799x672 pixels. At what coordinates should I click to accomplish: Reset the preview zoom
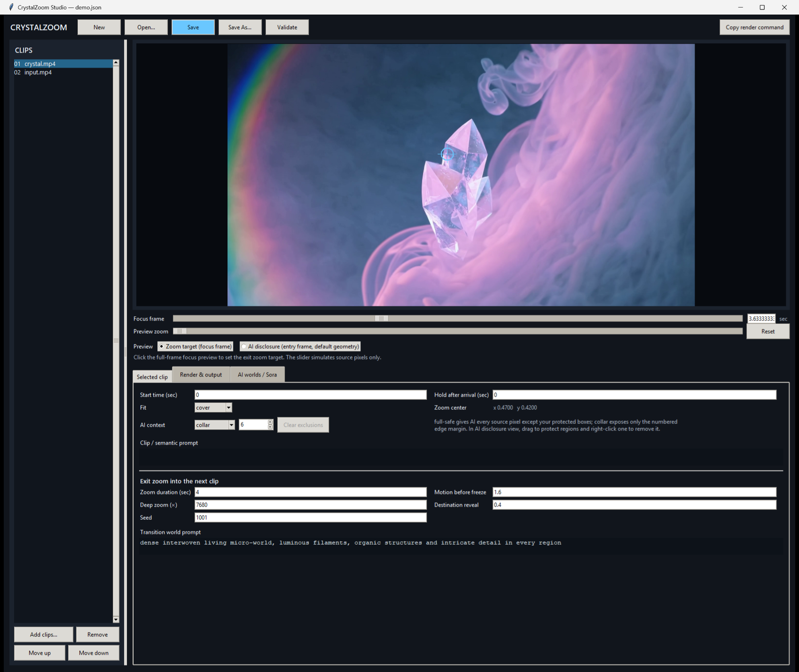click(x=768, y=331)
